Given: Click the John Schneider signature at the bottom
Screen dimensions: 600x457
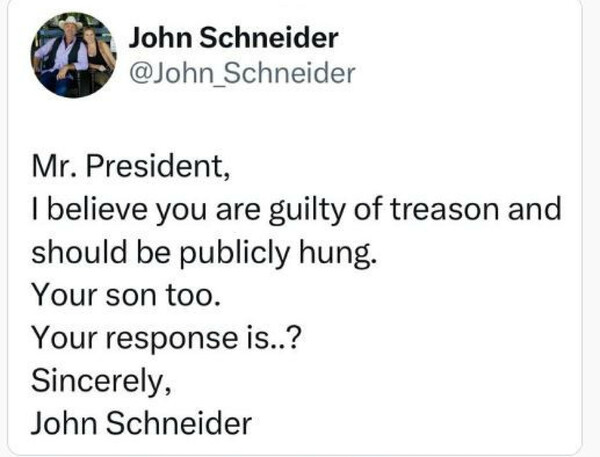Looking at the screenshot, I should [142, 423].
